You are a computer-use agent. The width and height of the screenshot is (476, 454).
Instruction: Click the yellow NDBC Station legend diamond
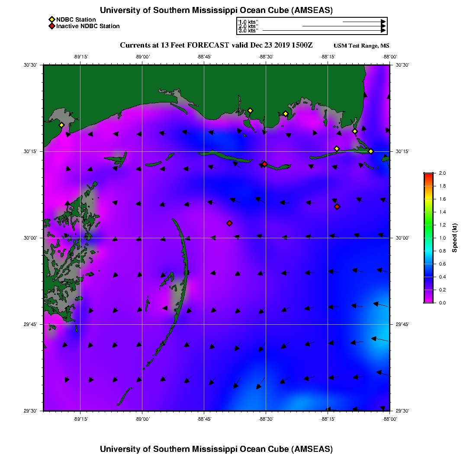51,19
